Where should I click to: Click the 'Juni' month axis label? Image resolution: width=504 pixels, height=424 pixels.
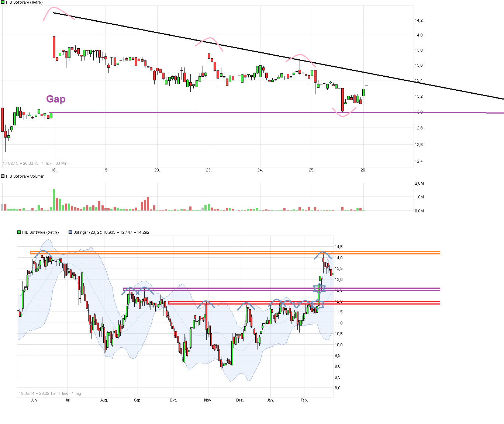tap(34, 400)
